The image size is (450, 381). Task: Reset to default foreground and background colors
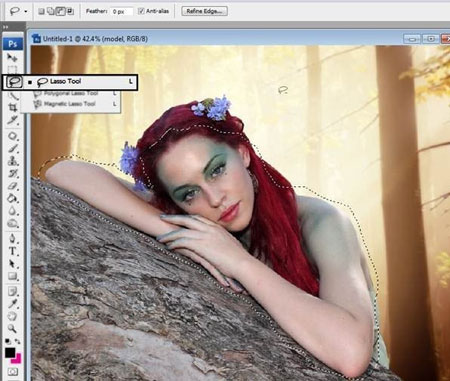coord(7,341)
